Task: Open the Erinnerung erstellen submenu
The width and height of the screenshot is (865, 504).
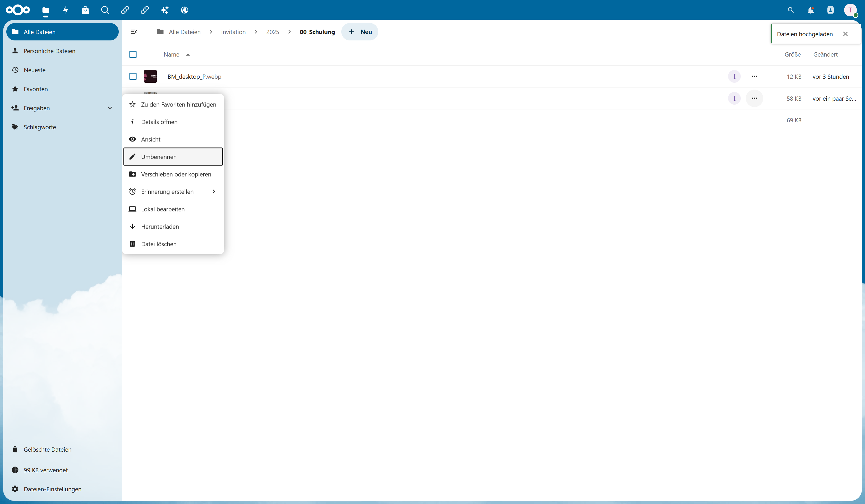Action: (x=173, y=192)
